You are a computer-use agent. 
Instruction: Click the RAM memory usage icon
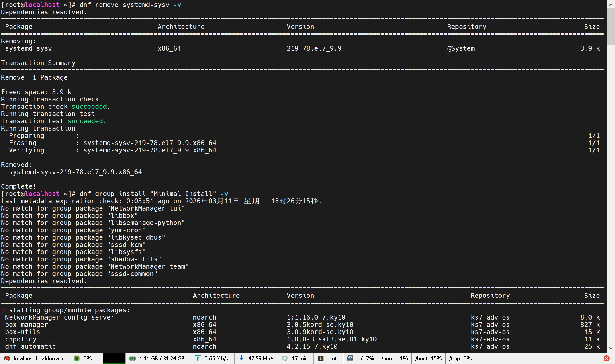tap(133, 358)
